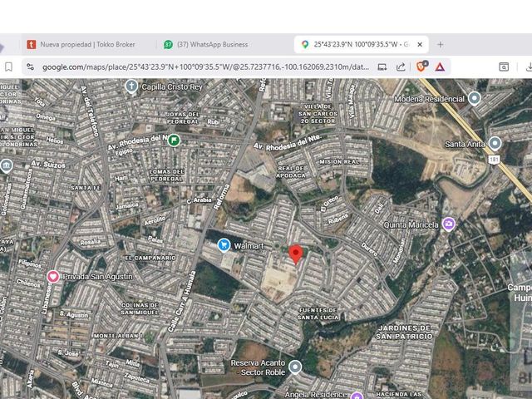Click the green flag marker on Av. Rhodesia

[174, 140]
